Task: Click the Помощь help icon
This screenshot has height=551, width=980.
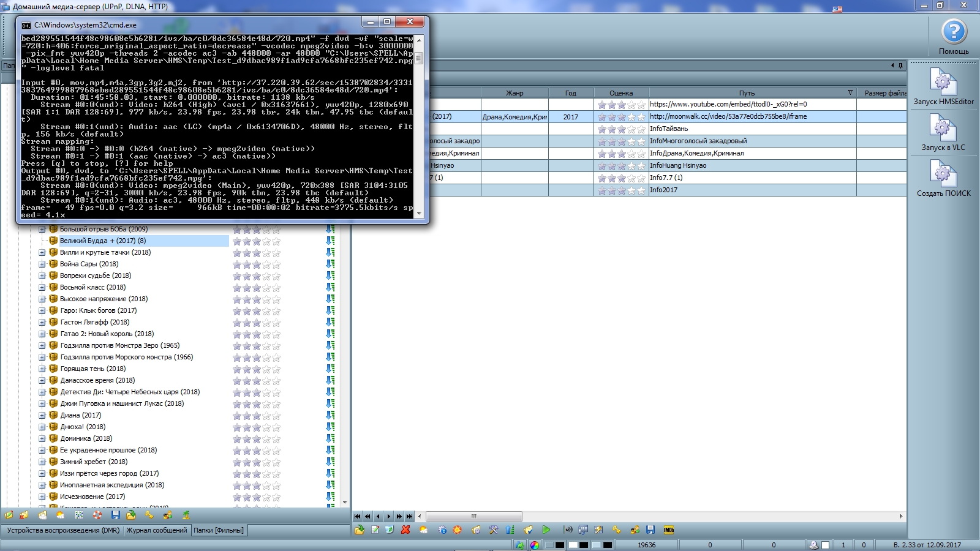Action: tap(954, 32)
